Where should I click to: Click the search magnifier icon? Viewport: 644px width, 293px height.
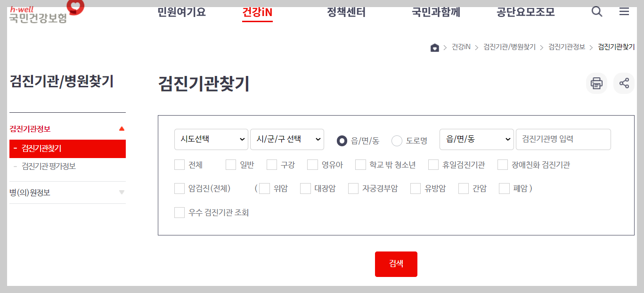[596, 11]
